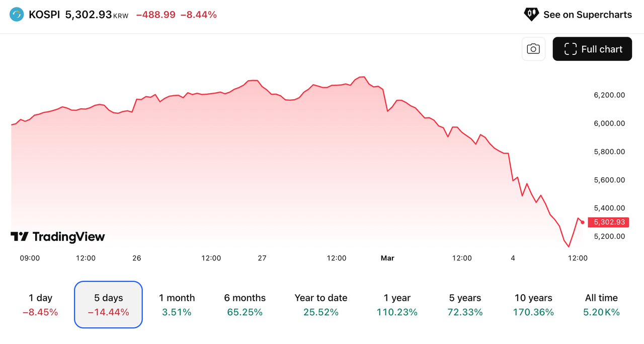Image resolution: width=644 pixels, height=344 pixels.
Task: Click the Supercharts gem icon
Action: coord(531,14)
